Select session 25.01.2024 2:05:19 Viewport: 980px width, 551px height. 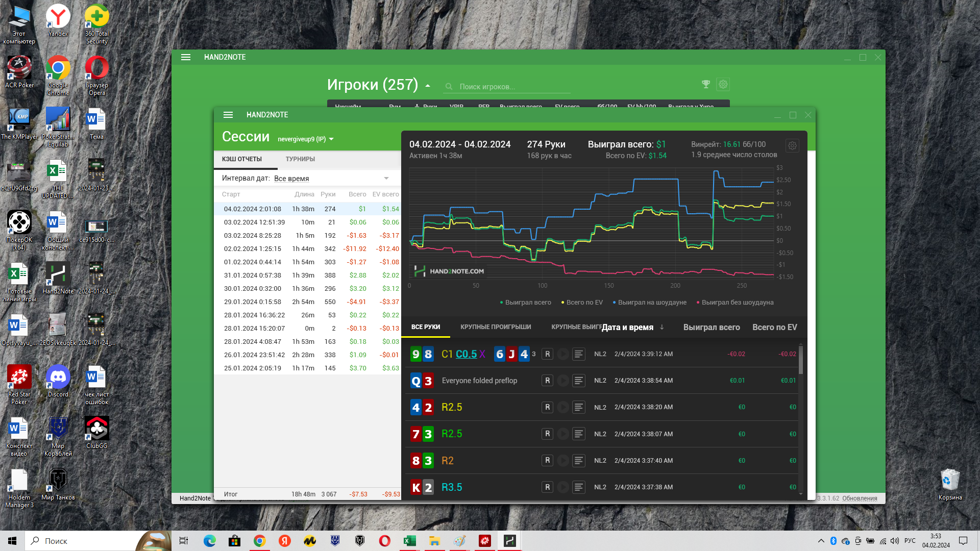(x=307, y=368)
